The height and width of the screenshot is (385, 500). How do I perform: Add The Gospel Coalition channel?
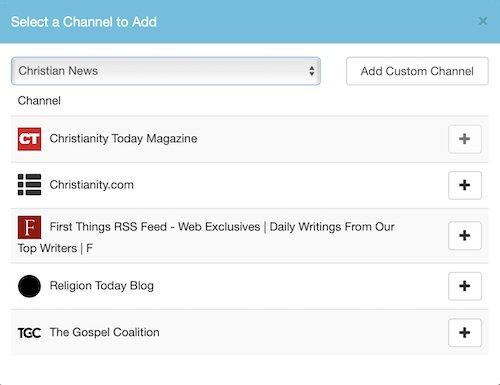click(x=465, y=333)
